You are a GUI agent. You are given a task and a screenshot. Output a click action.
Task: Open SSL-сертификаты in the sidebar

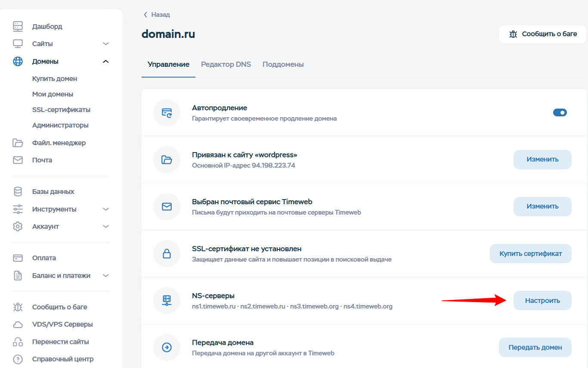pyautogui.click(x=61, y=110)
